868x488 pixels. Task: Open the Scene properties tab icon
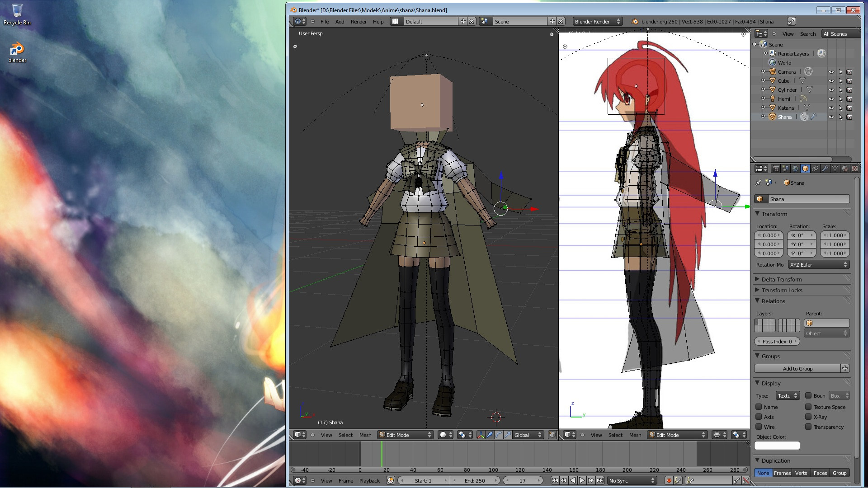click(x=785, y=169)
